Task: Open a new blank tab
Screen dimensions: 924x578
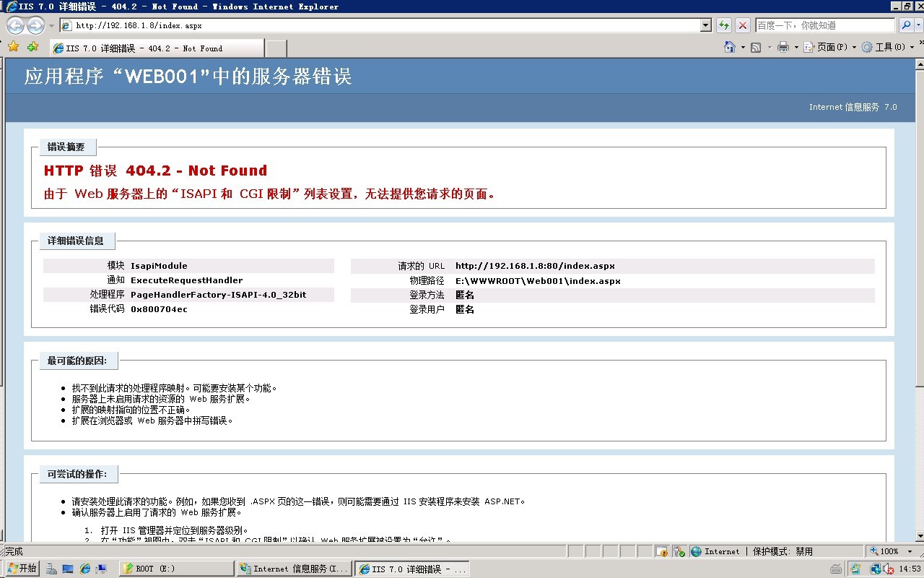Action: pyautogui.click(x=276, y=48)
